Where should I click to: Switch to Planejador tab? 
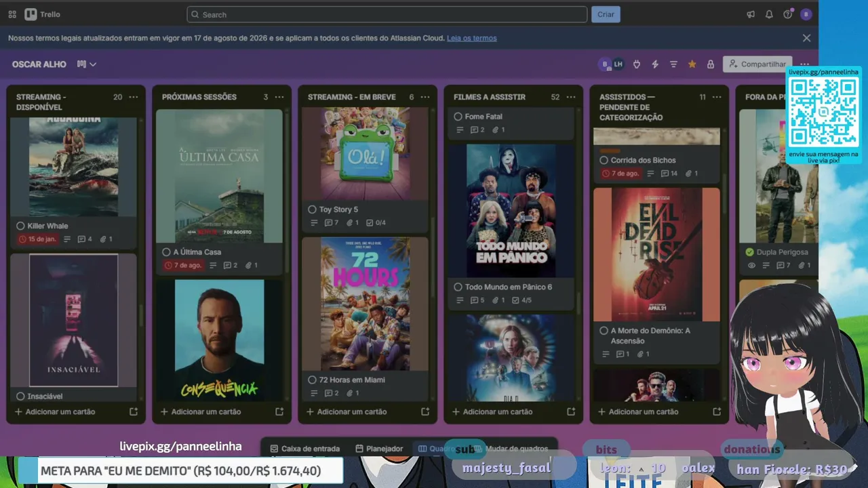pos(379,449)
